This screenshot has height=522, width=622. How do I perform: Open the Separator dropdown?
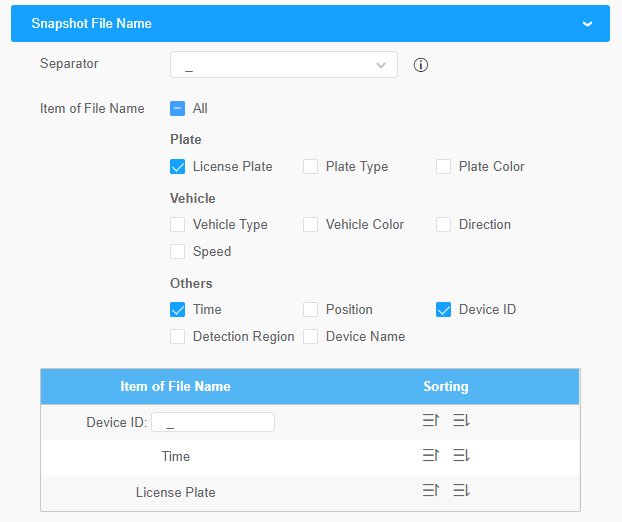click(x=284, y=65)
